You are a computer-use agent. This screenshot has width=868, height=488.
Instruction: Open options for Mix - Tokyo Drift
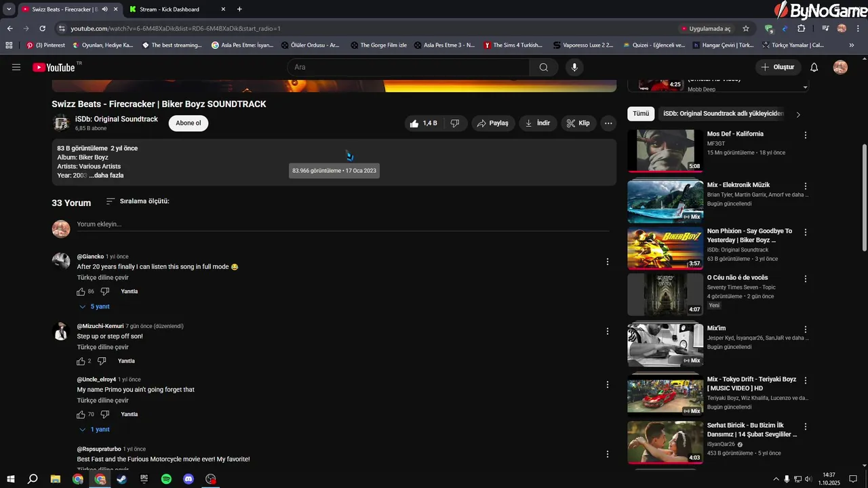click(806, 380)
